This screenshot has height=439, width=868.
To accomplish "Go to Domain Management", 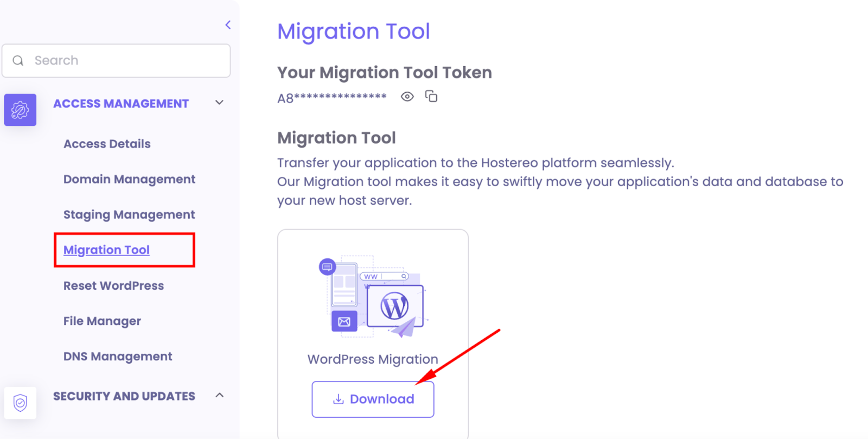I will (x=129, y=179).
